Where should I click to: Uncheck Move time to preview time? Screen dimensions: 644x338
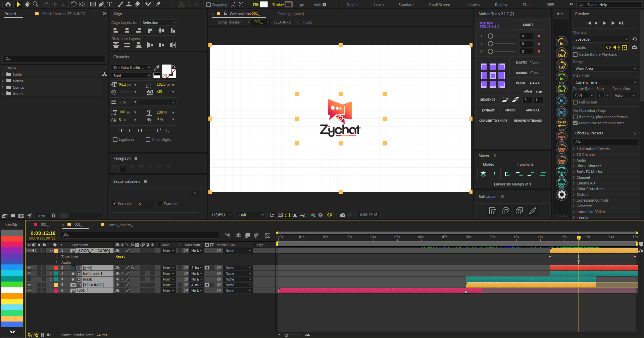(575, 123)
